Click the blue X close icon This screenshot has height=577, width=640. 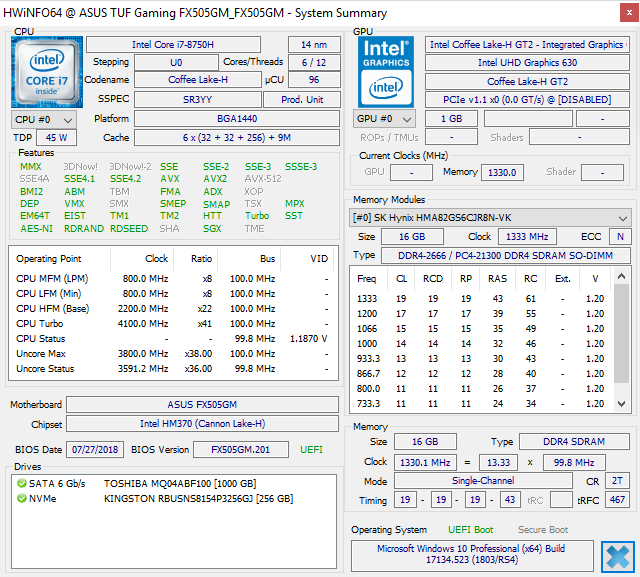point(617,555)
